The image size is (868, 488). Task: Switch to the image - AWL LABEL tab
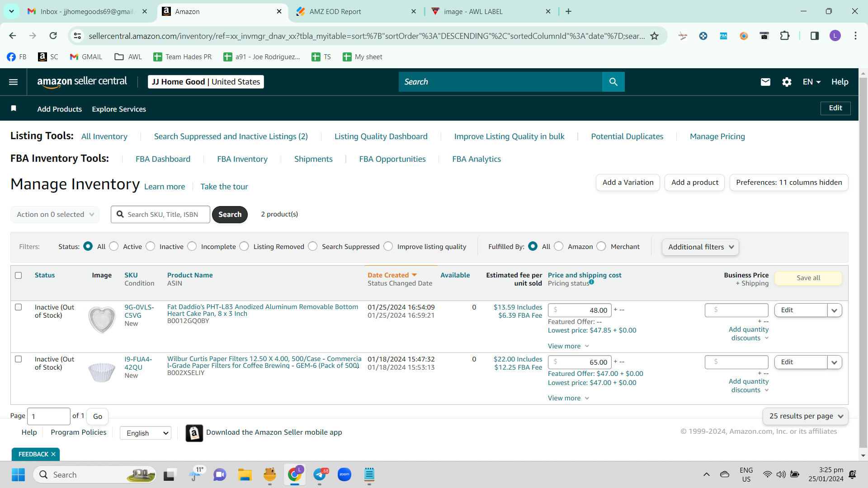point(491,11)
